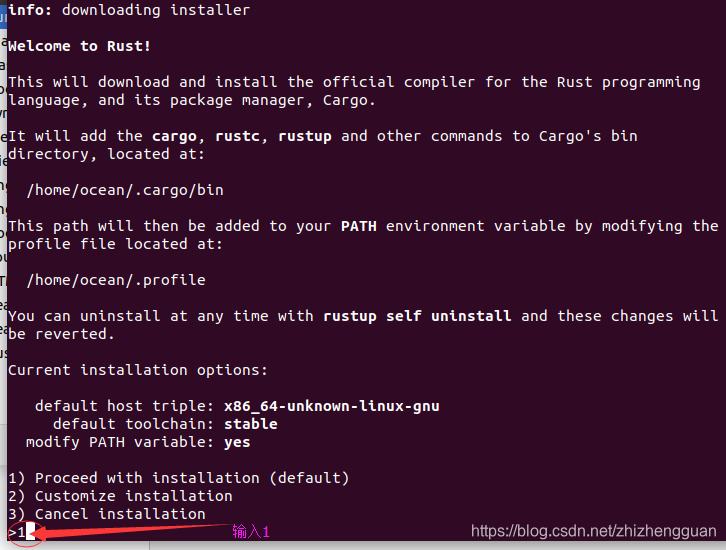
Task: Click the bold PATH word in terminal
Action: [x=359, y=226]
